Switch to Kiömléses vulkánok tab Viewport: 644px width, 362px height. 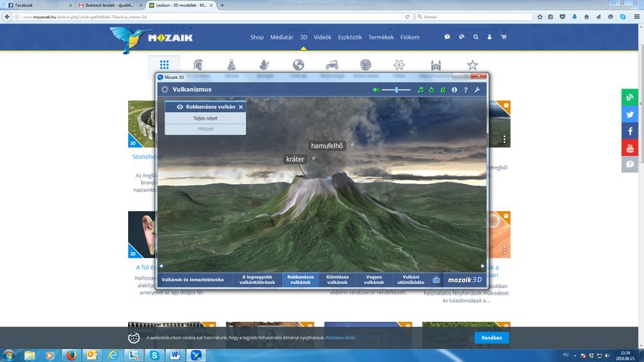pyautogui.click(x=338, y=279)
